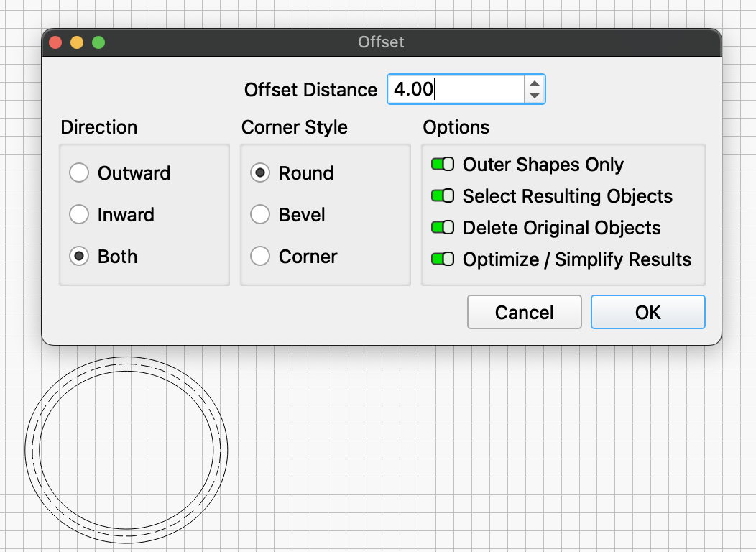
Task: Click the green zoom window button
Action: (x=98, y=42)
